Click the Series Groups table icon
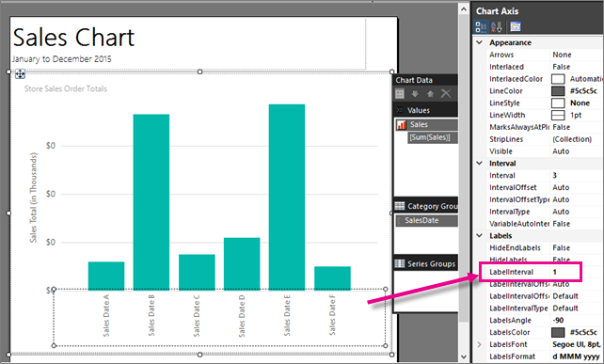Screen dimensions: 604x364 coord(400,263)
